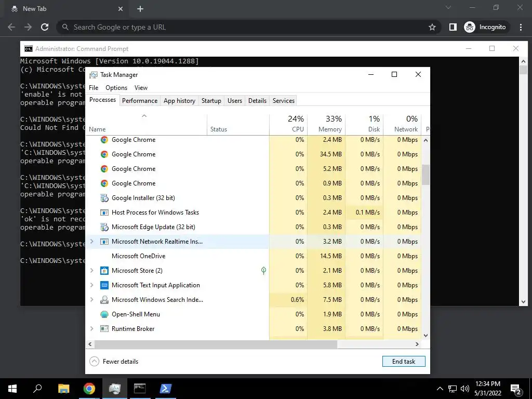Image resolution: width=532 pixels, height=399 pixels.
Task: Sort processes by the Memory column
Action: pyautogui.click(x=326, y=124)
